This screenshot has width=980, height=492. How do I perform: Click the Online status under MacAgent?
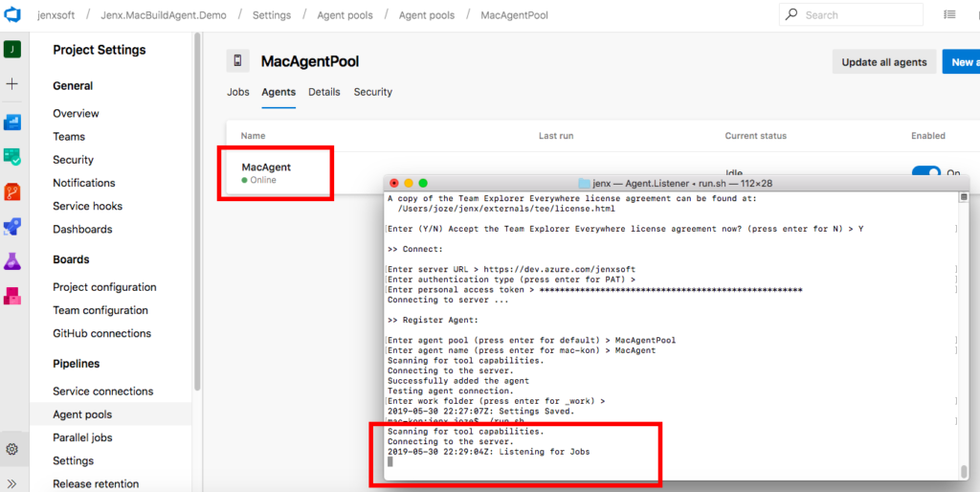[258, 180]
